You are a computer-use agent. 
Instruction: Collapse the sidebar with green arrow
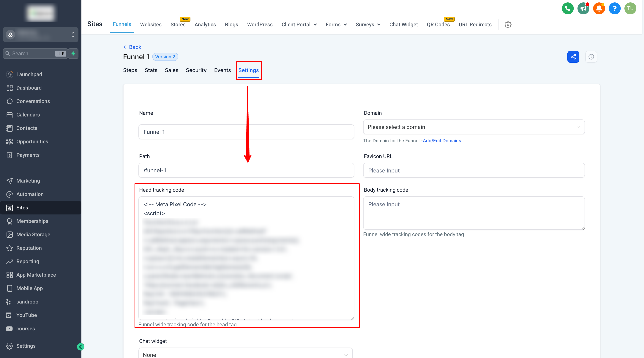point(80,347)
